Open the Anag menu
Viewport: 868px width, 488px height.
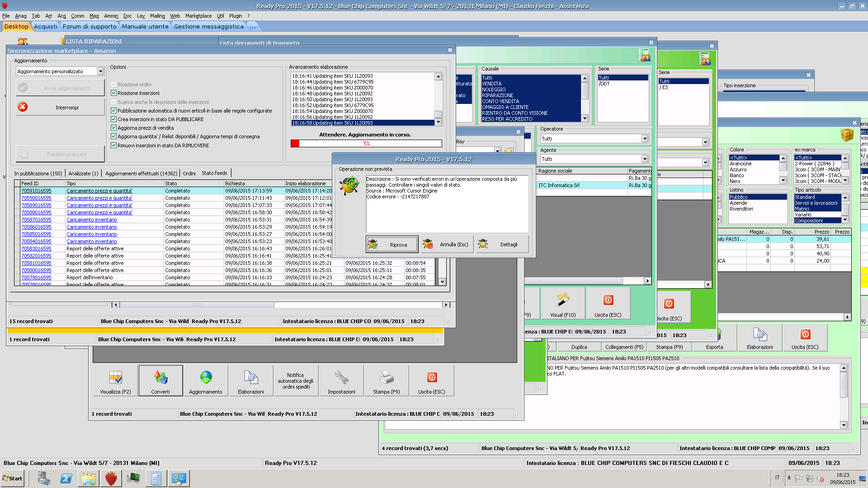tap(21, 16)
